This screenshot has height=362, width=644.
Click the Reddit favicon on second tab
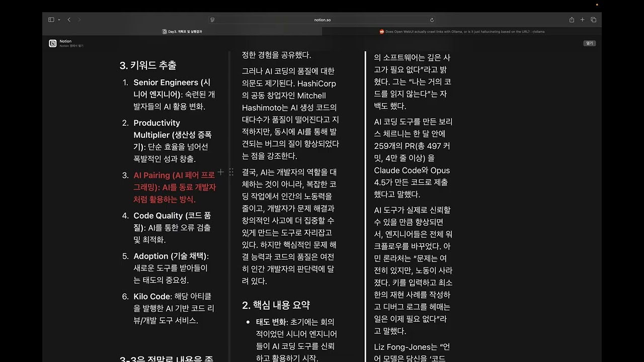[382, 31]
